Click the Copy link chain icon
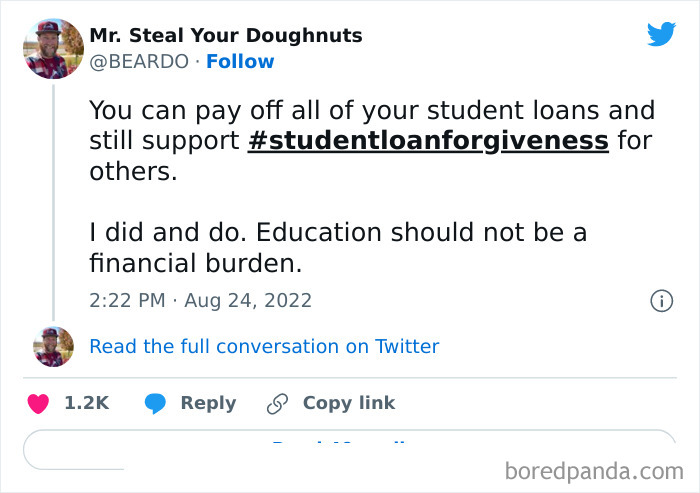The height and width of the screenshot is (493, 700). tap(277, 403)
